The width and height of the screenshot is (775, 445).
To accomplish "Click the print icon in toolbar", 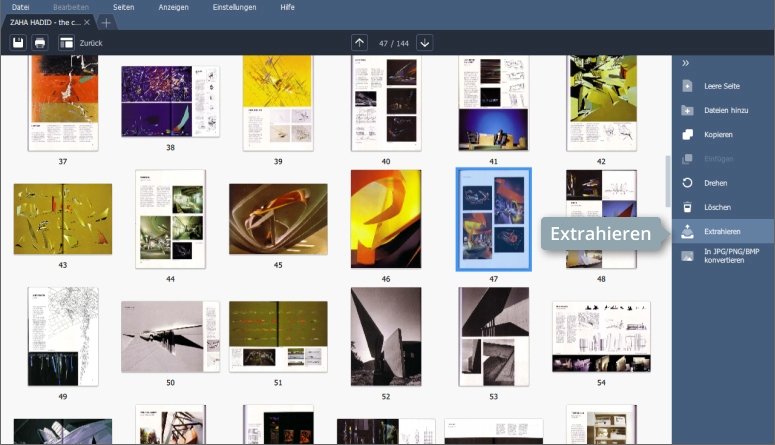I will (x=40, y=43).
